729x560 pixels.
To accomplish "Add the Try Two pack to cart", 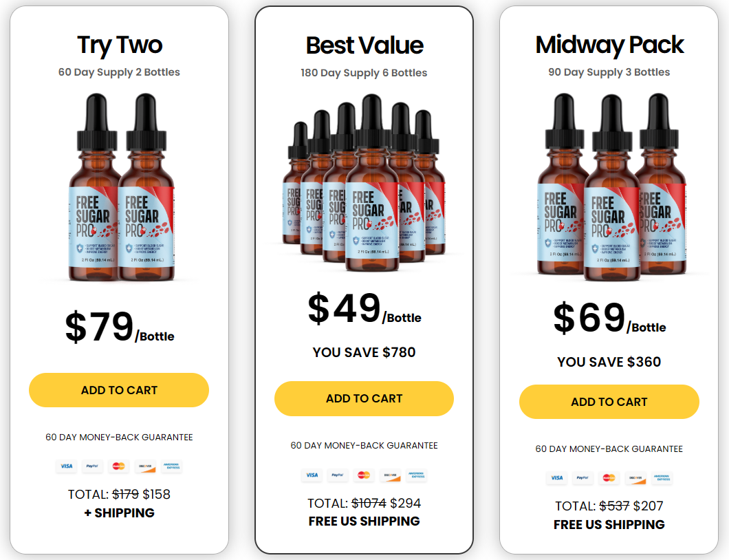I will (119, 390).
